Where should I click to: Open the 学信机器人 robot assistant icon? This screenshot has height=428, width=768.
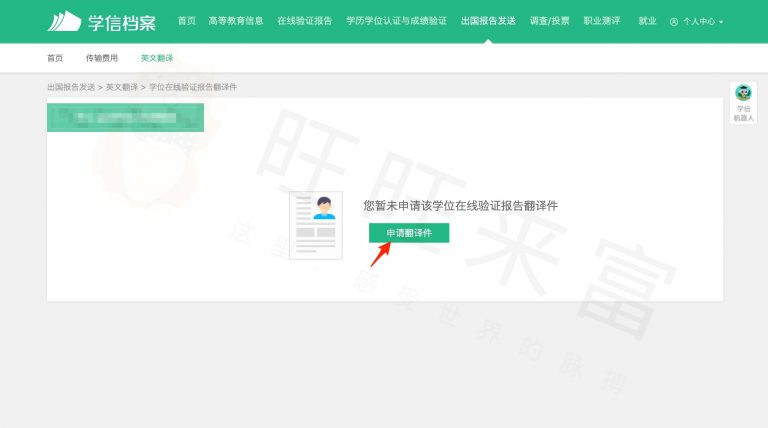(x=742, y=94)
